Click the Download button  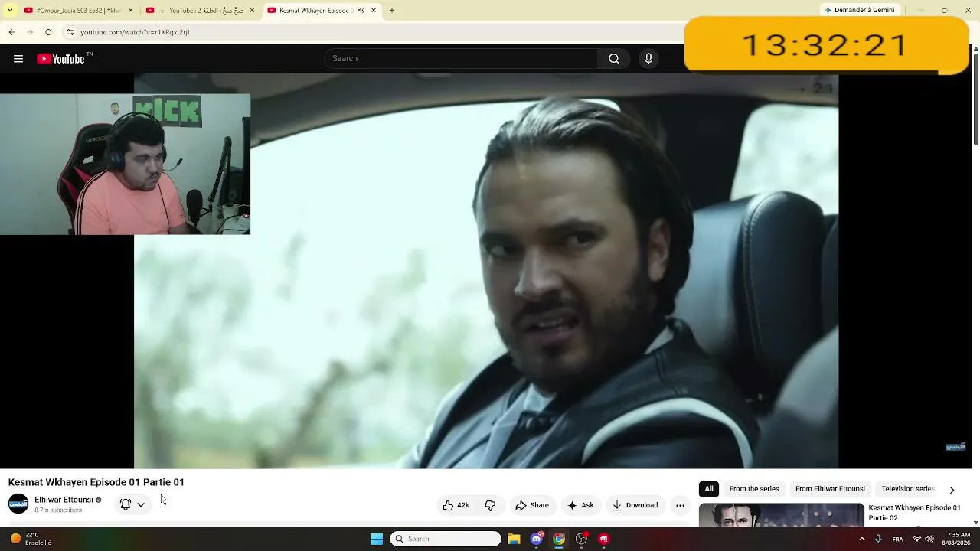pyautogui.click(x=635, y=505)
